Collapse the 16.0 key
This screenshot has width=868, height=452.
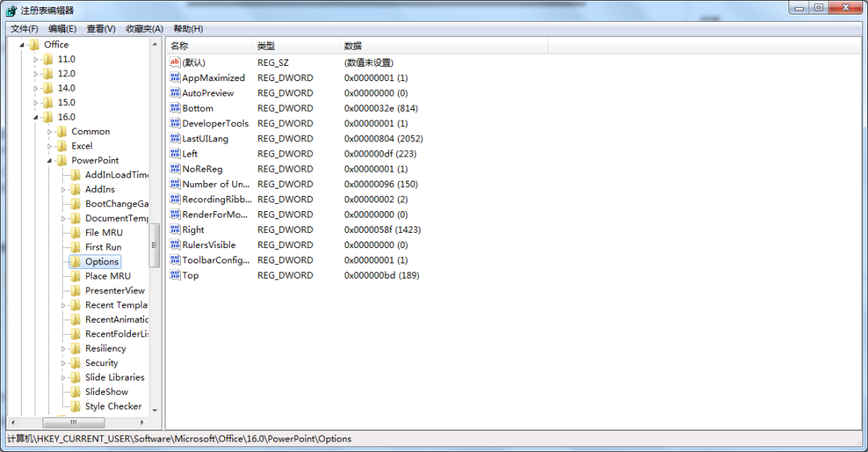coord(36,117)
